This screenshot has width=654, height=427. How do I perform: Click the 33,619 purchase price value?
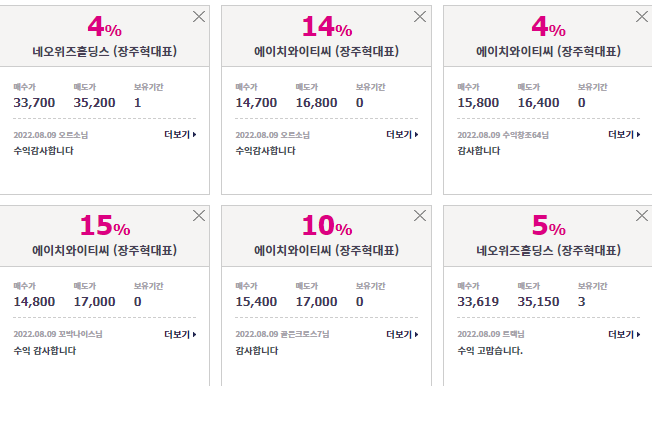click(478, 302)
